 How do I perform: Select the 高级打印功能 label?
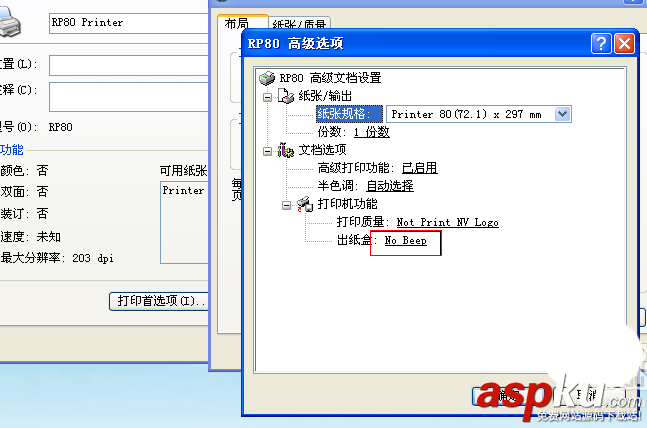[354, 168]
